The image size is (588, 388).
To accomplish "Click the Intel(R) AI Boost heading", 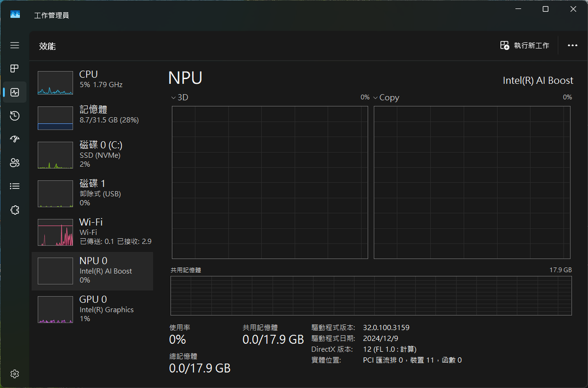I will (x=538, y=81).
